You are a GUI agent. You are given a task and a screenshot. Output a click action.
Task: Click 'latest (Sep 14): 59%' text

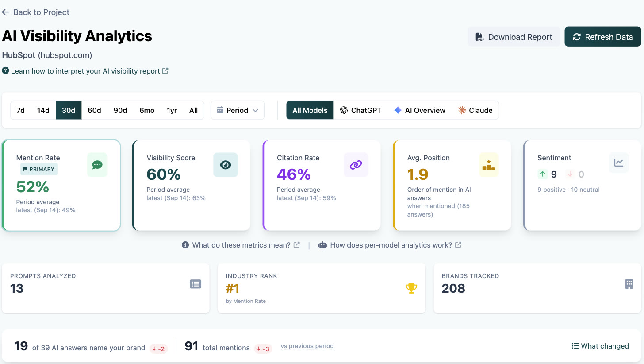(x=307, y=198)
